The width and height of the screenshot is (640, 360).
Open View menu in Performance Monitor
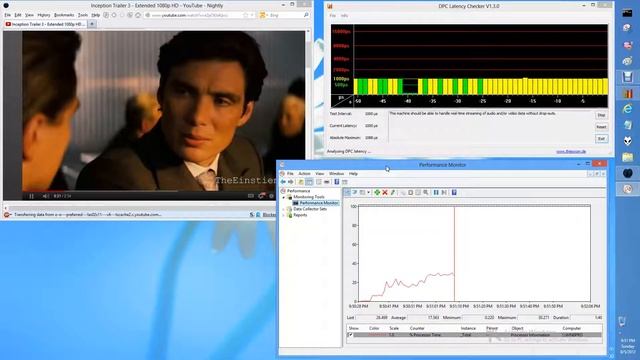(320, 174)
